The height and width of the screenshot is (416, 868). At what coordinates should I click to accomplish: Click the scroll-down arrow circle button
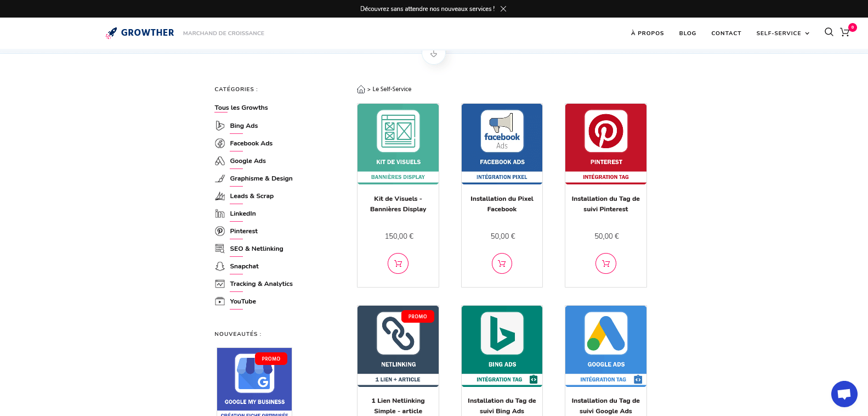[x=434, y=54]
